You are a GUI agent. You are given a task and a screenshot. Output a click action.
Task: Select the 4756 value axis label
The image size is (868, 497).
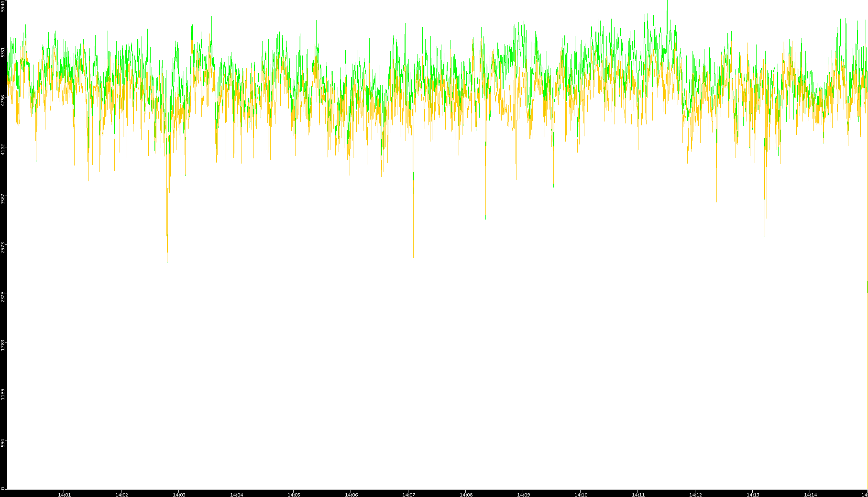(x=3, y=100)
